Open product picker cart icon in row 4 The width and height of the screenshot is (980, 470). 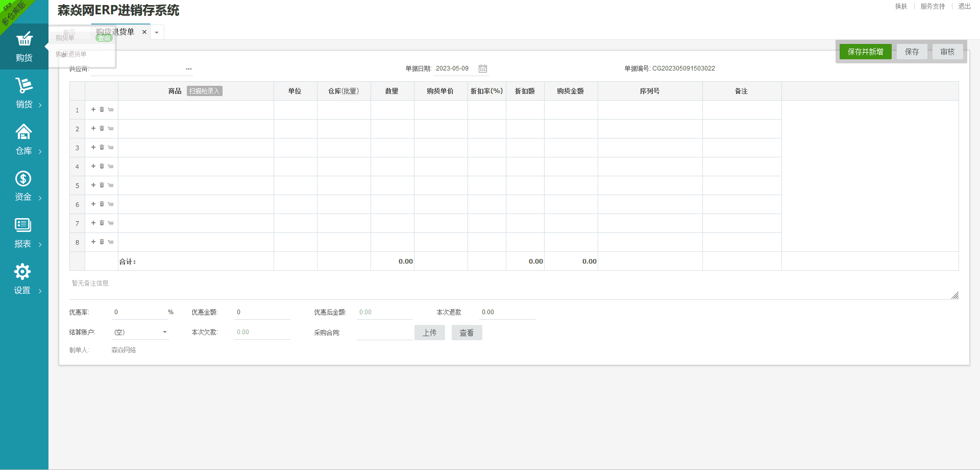click(111, 166)
